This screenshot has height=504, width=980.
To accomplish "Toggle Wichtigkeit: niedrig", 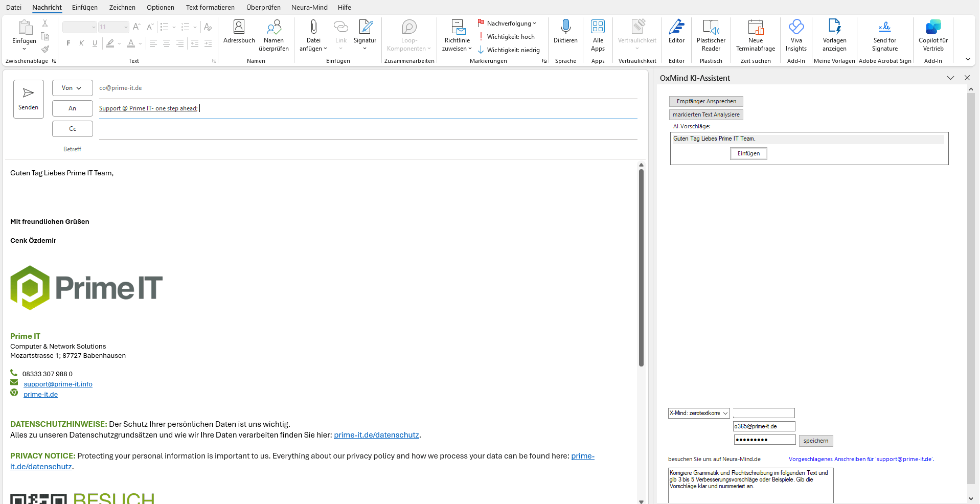I will (509, 50).
